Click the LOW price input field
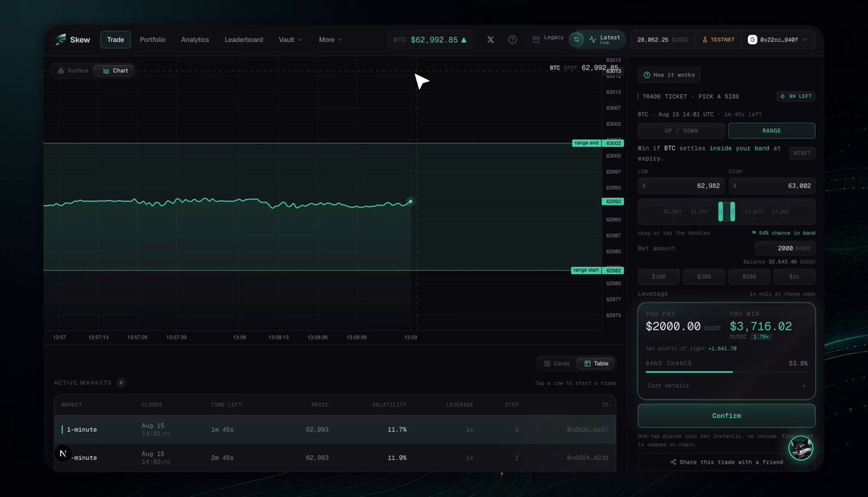Viewport: 868px width, 497px height. [681, 186]
